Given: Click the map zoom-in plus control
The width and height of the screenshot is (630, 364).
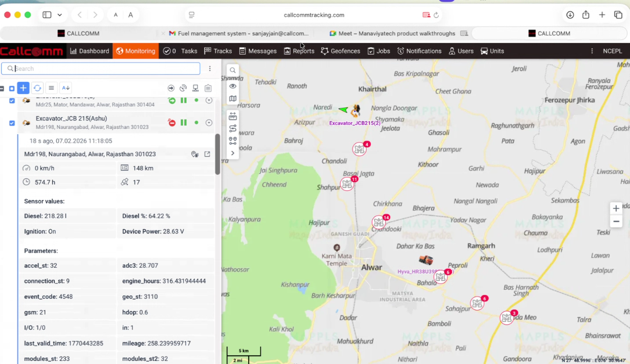Looking at the screenshot, I should 616,208.
